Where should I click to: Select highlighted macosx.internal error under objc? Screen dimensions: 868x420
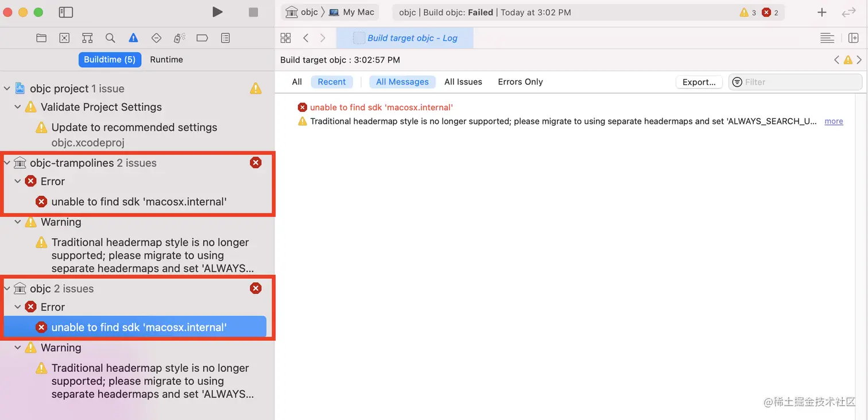(135, 327)
